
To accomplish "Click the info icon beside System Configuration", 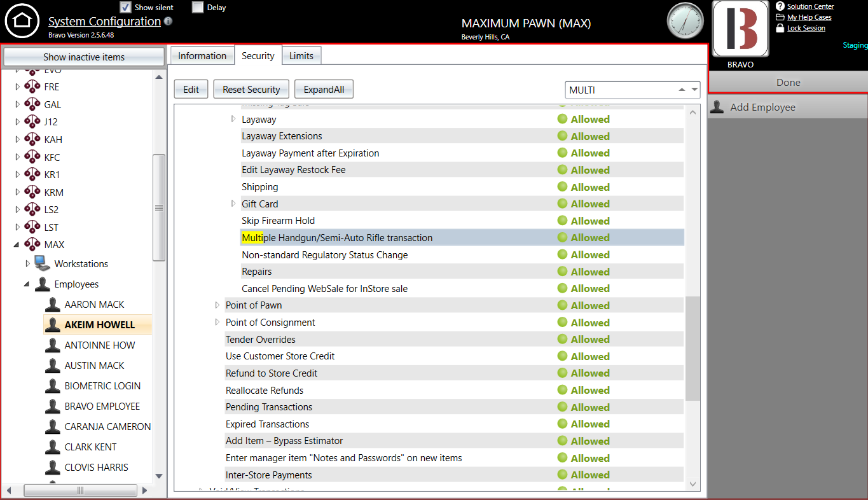I will 168,22.
